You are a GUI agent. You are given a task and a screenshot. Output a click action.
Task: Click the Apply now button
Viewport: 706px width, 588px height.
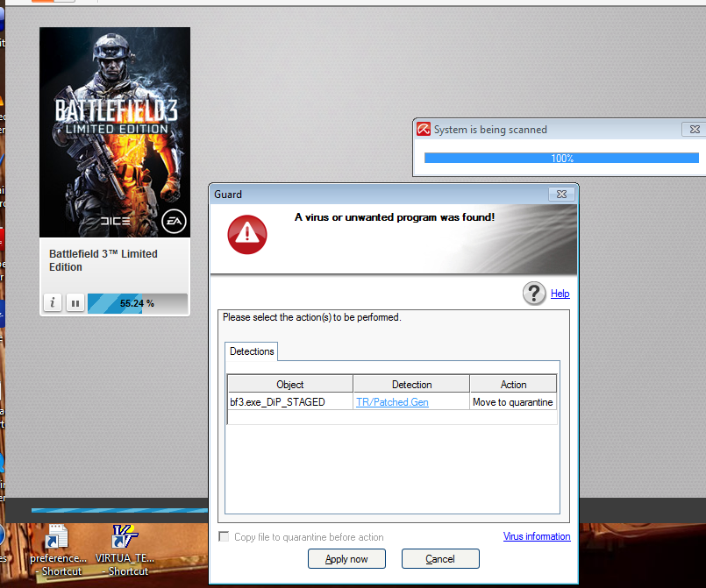click(346, 559)
